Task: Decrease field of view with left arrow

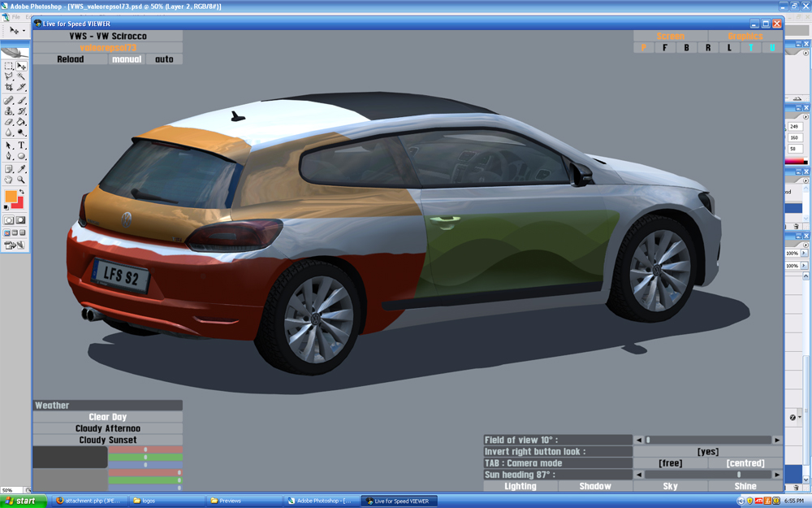Action: [639, 440]
